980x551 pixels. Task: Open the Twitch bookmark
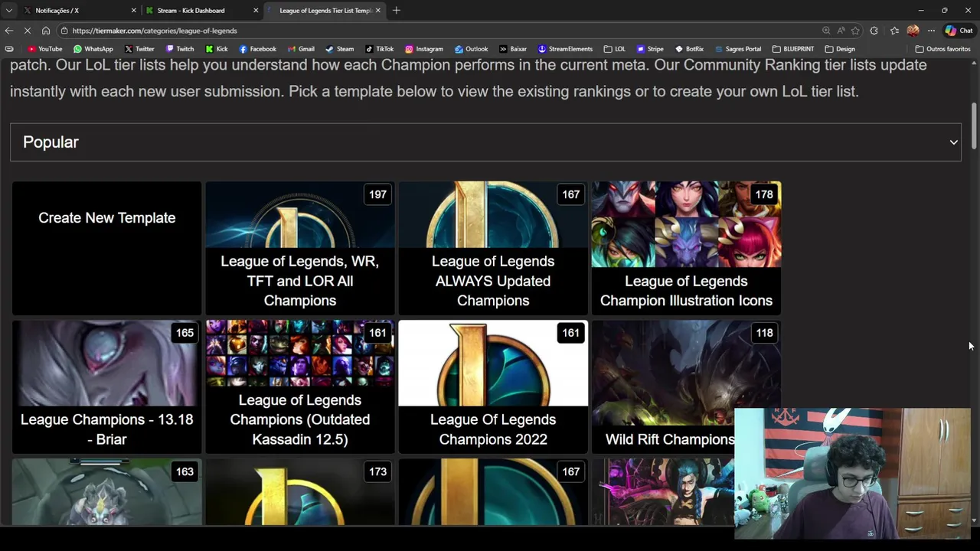180,49
